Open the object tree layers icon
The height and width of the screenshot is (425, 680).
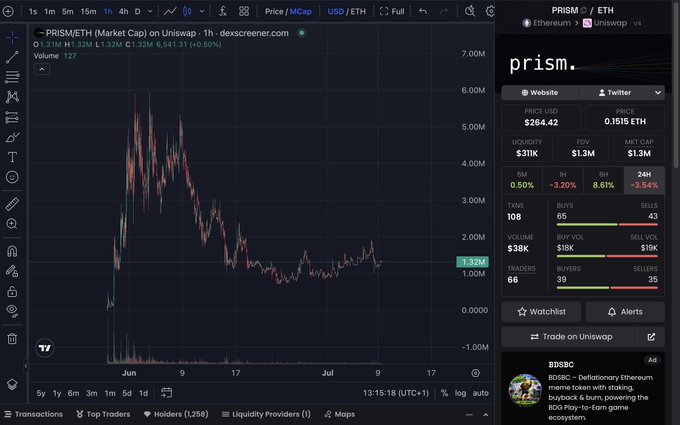click(12, 384)
